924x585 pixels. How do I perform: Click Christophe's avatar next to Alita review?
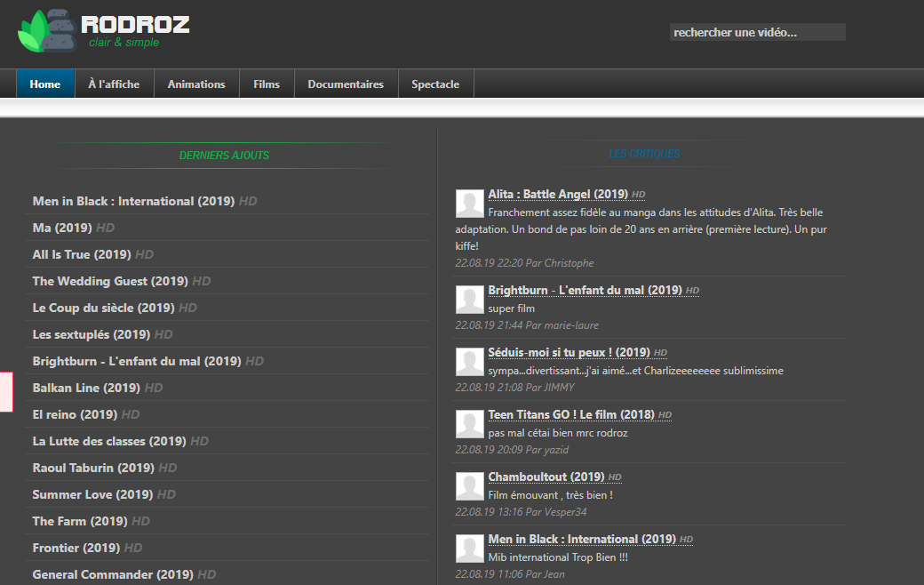pyautogui.click(x=470, y=204)
